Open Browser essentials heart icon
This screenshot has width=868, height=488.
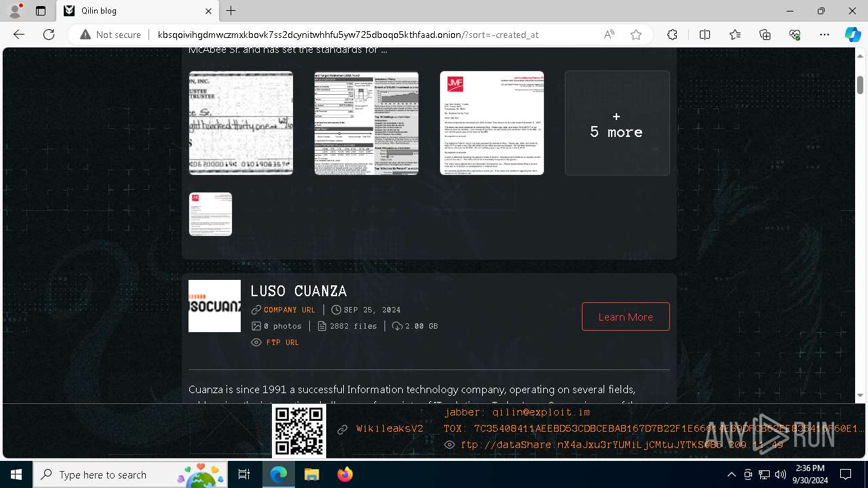(x=795, y=35)
